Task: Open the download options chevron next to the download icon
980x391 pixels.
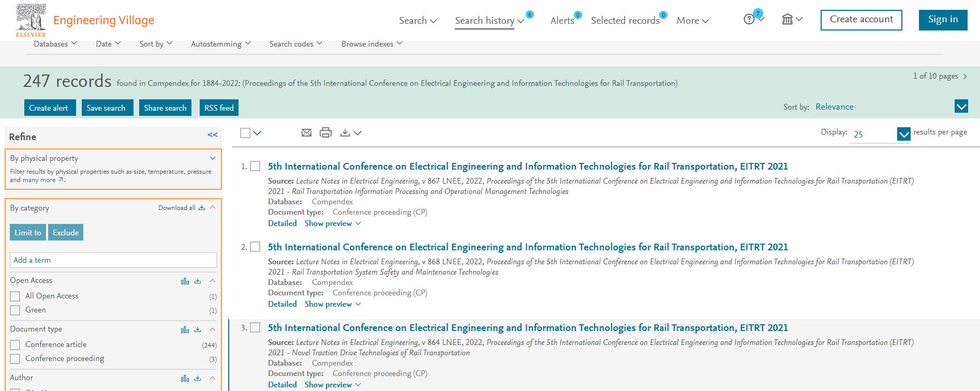Action: 358,133
